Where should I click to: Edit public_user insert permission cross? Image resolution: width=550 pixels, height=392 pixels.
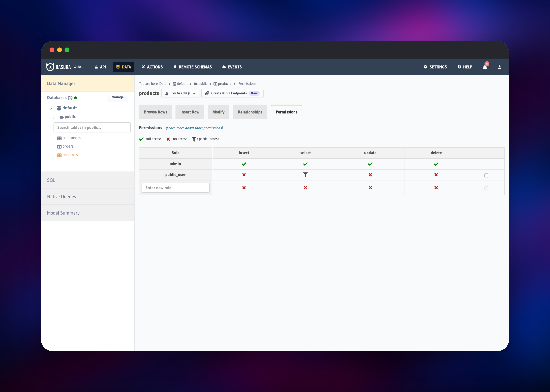244,175
